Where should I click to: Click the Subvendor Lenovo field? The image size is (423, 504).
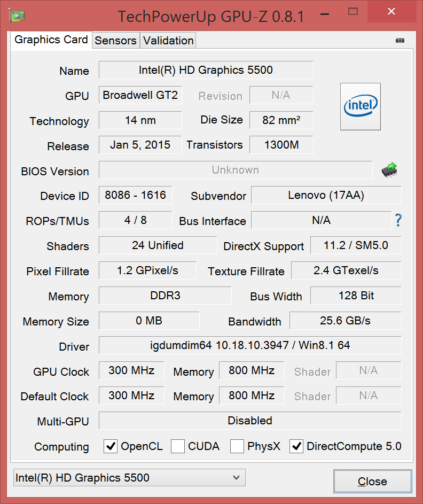tap(326, 195)
